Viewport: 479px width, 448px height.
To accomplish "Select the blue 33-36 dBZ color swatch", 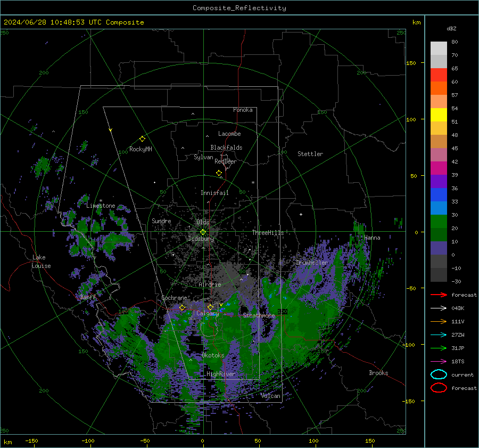I will (439, 195).
